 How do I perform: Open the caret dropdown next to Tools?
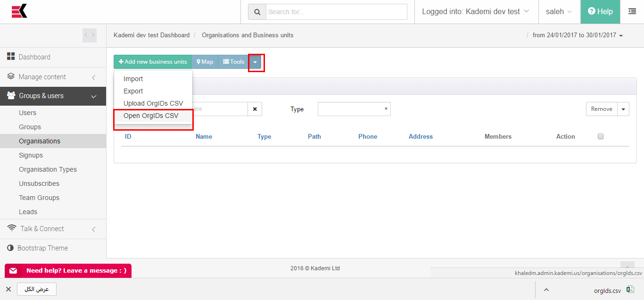tap(255, 62)
